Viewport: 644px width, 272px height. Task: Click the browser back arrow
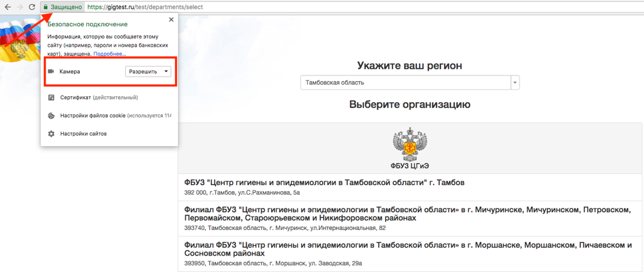(x=8, y=7)
